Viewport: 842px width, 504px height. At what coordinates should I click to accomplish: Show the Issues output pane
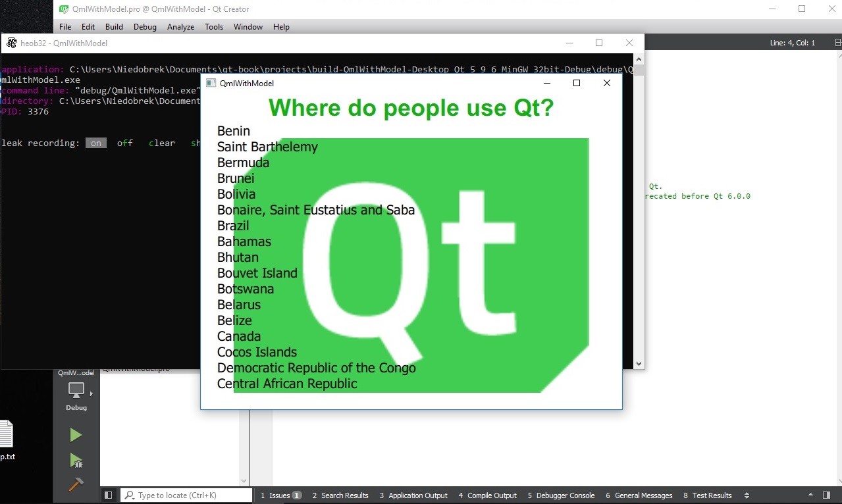(x=280, y=495)
